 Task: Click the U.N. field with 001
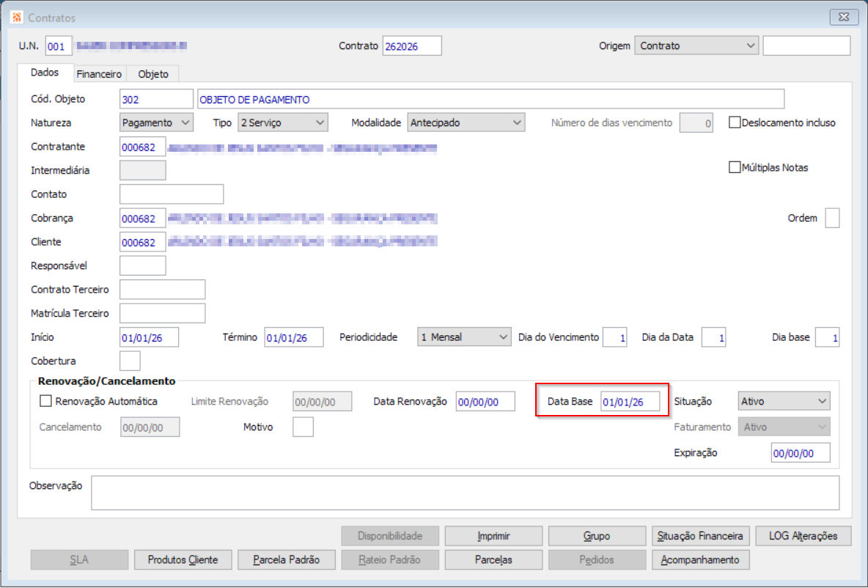59,46
